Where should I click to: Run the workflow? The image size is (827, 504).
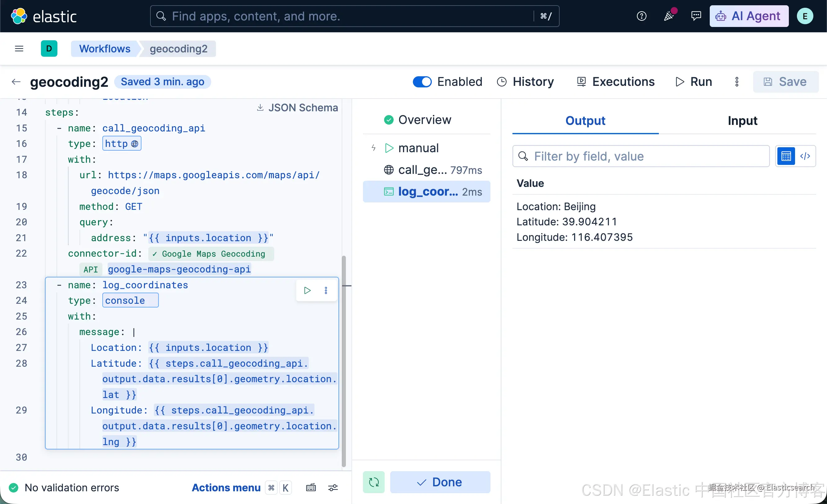pyautogui.click(x=693, y=82)
